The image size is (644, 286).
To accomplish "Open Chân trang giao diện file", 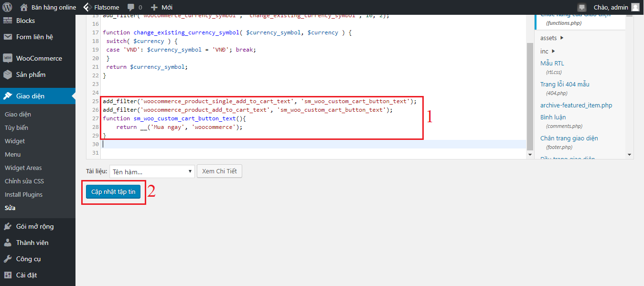I will click(x=569, y=138).
